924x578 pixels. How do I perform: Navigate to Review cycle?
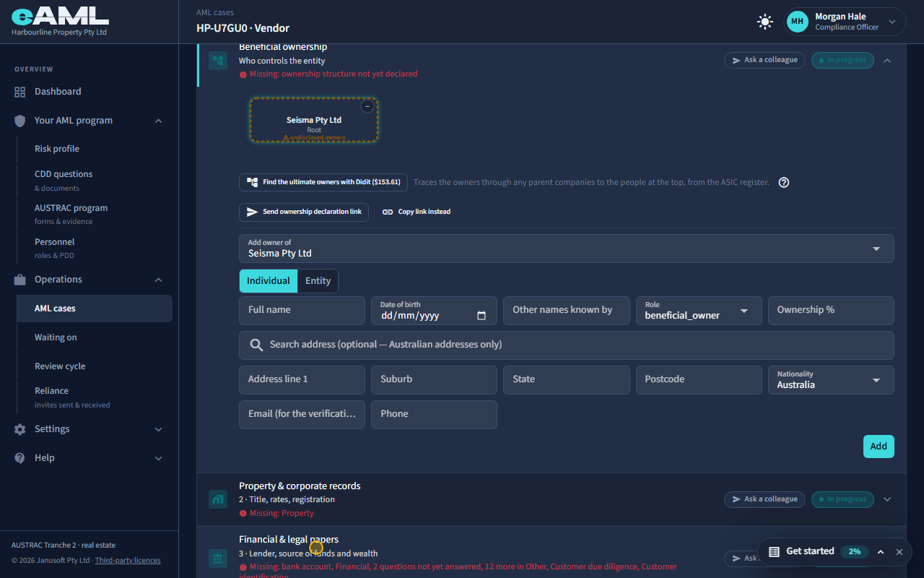(x=60, y=366)
